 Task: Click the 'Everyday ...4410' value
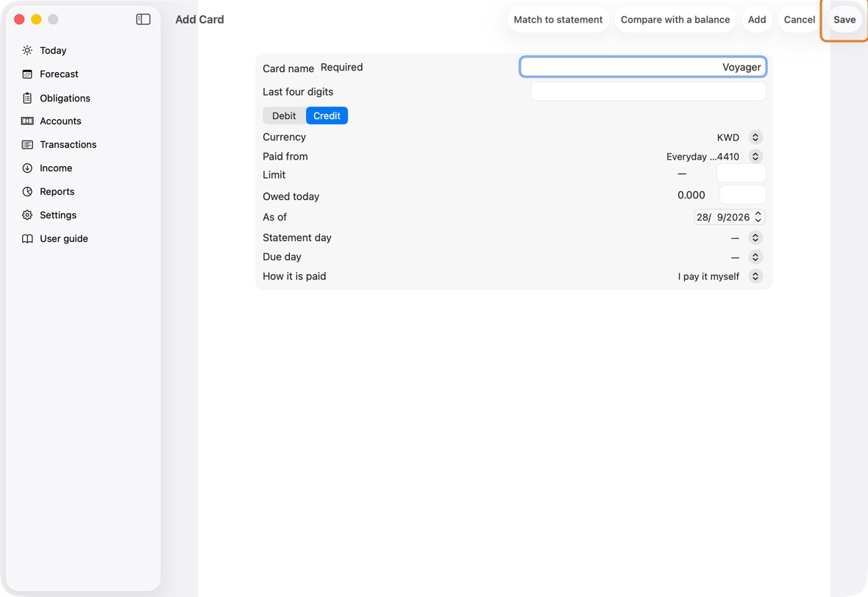click(x=702, y=157)
